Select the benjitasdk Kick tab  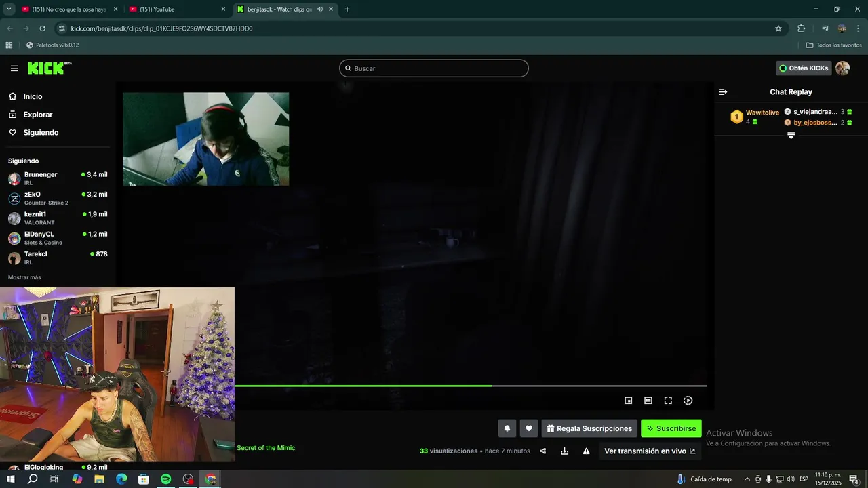tap(278, 9)
